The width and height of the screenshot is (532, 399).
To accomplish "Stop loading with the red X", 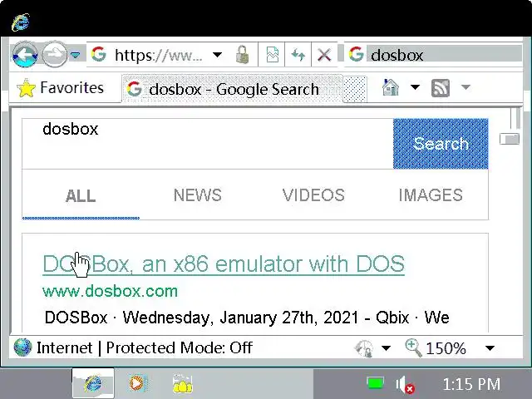I will (324, 55).
